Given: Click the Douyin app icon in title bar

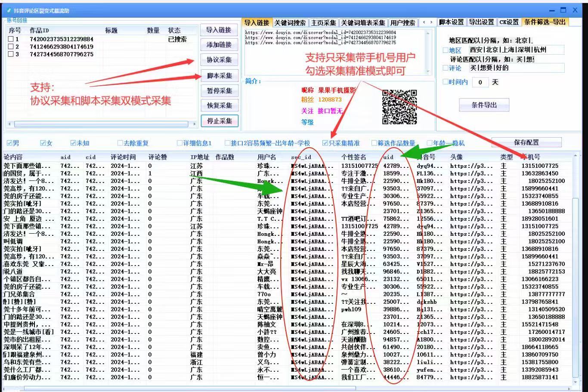Looking at the screenshot, I should tap(9, 10).
